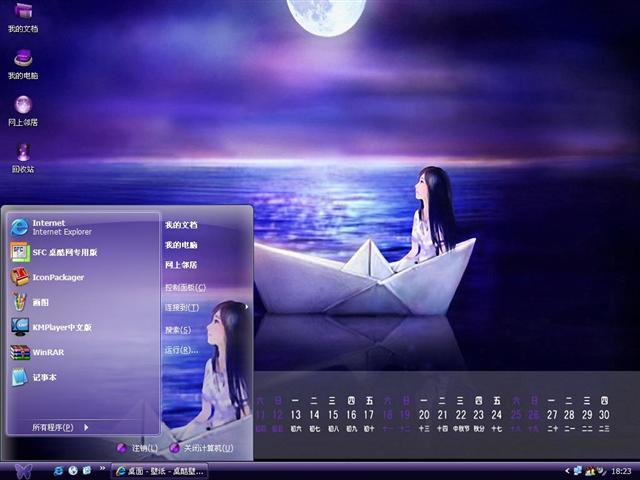The height and width of the screenshot is (480, 640).
Task: Open 网上邻居 desktop icon
Action: click(x=22, y=108)
